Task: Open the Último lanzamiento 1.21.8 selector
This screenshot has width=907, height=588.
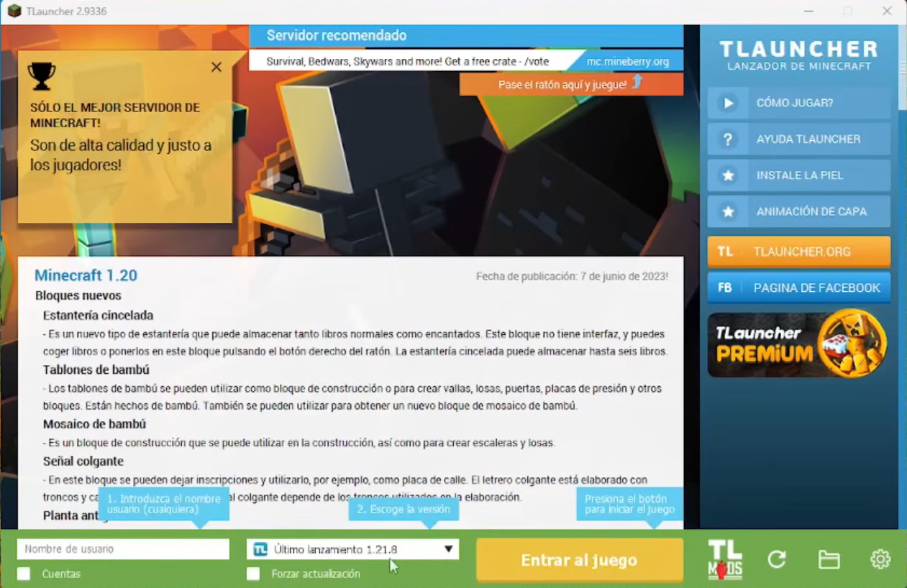Action: (352, 549)
